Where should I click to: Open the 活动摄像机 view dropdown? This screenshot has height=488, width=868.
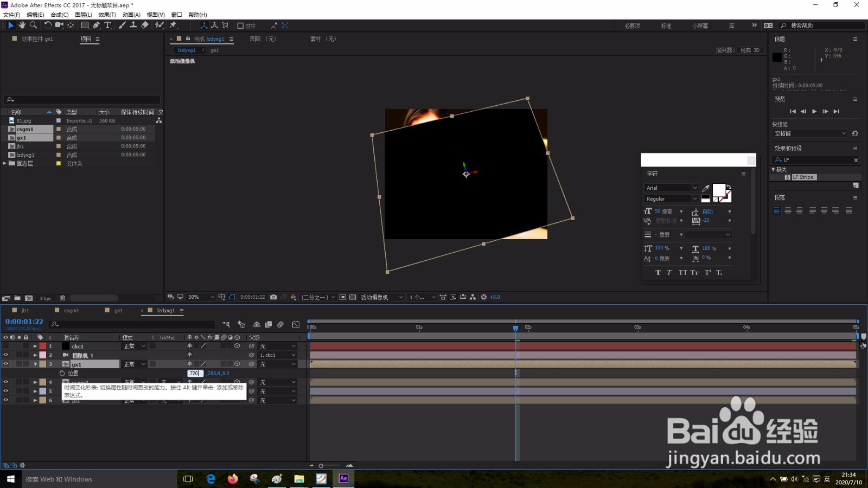(x=382, y=297)
